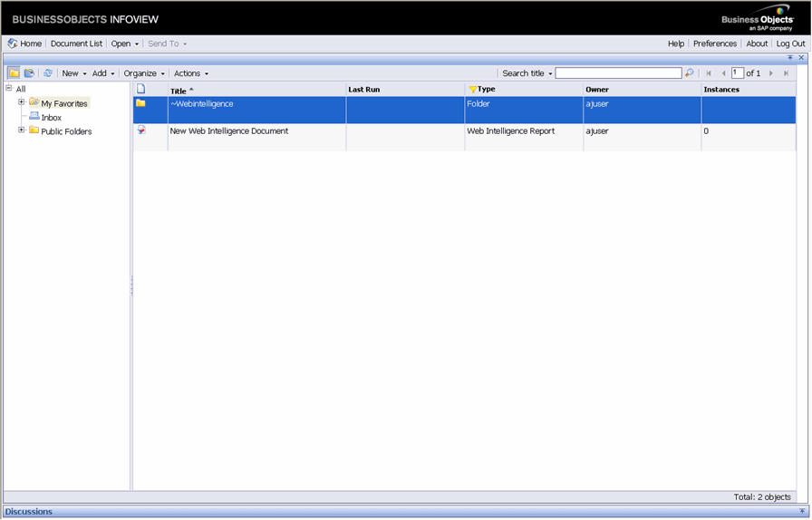The image size is (812, 520).
Task: Switch to category view icon
Action: point(29,73)
